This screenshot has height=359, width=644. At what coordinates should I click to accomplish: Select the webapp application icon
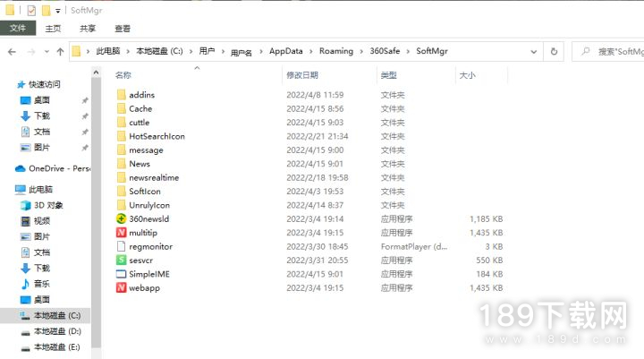click(x=121, y=288)
